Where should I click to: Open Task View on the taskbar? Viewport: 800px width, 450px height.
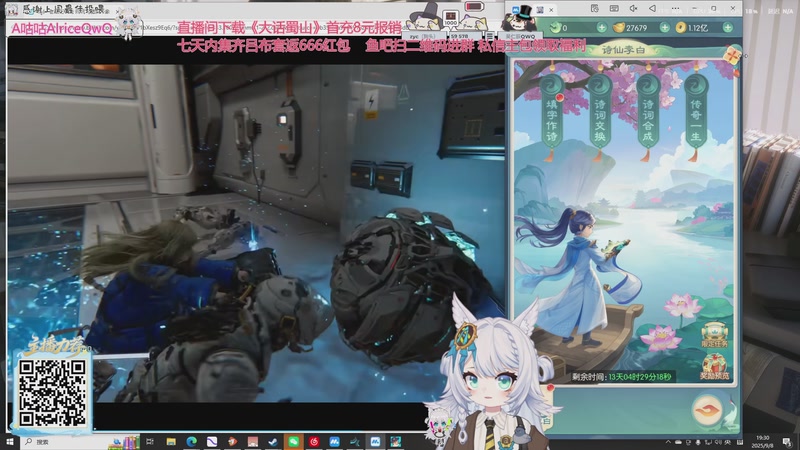tap(149, 442)
